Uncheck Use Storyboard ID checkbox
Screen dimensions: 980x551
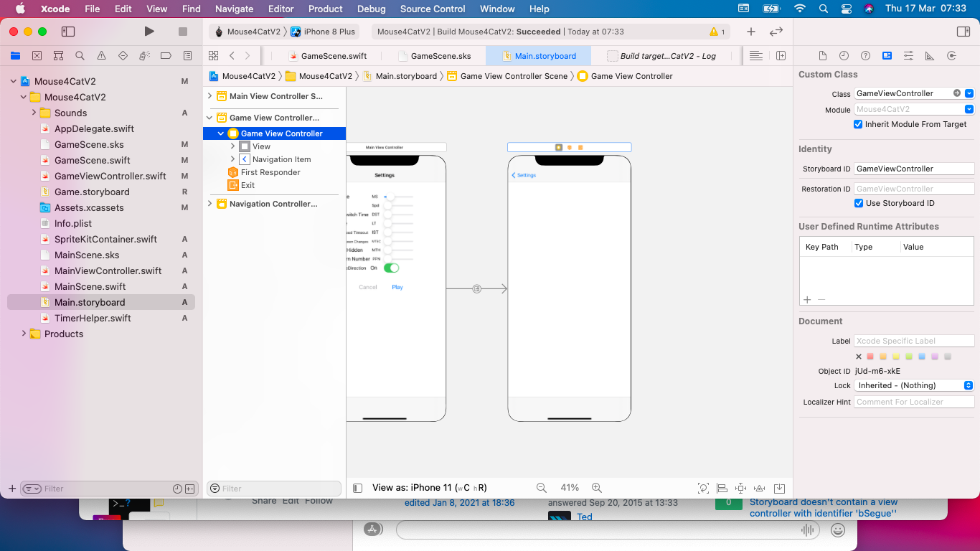click(858, 203)
